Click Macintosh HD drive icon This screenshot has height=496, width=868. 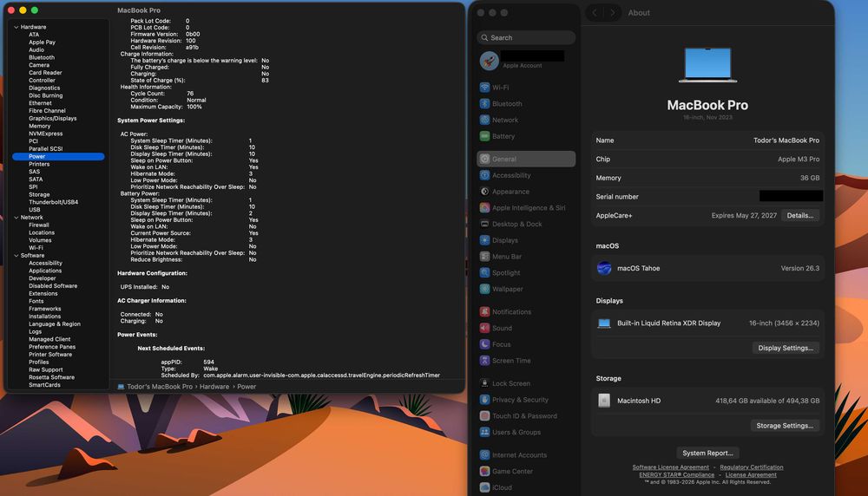(604, 401)
